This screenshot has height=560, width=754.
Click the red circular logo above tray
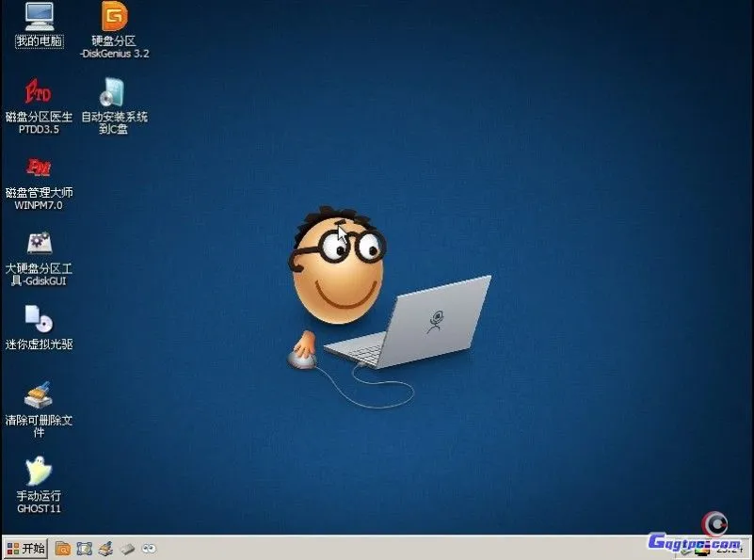(x=715, y=521)
